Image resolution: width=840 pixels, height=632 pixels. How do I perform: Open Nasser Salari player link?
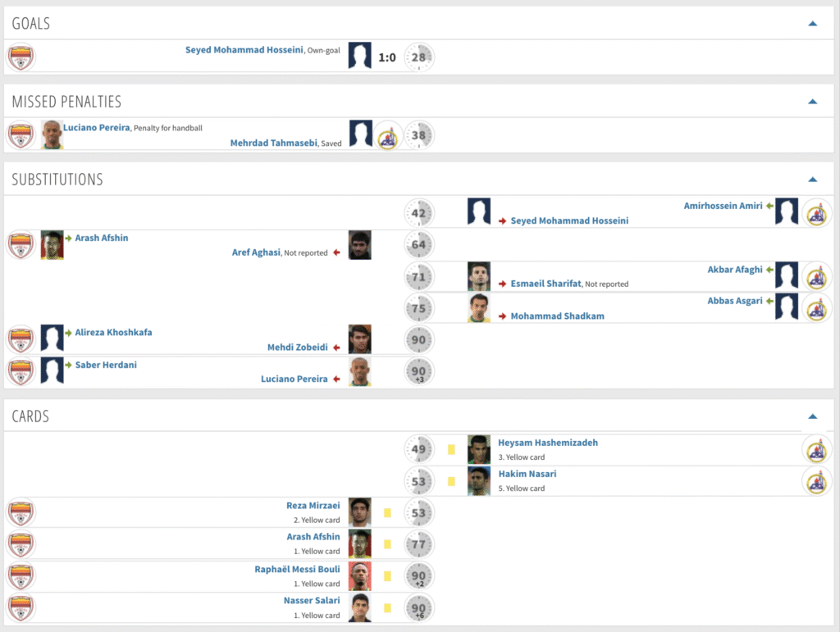pyautogui.click(x=311, y=601)
